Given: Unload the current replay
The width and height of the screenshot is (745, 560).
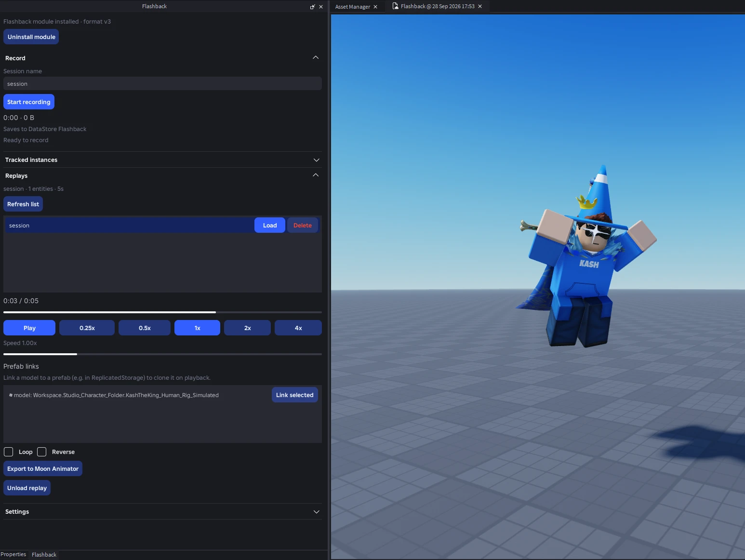Looking at the screenshot, I should pos(27,488).
